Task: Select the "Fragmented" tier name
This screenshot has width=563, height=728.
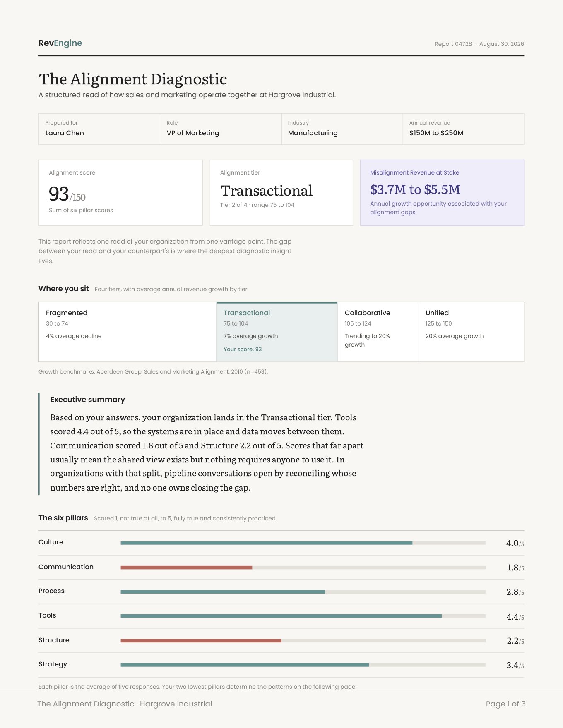Action: (67, 313)
